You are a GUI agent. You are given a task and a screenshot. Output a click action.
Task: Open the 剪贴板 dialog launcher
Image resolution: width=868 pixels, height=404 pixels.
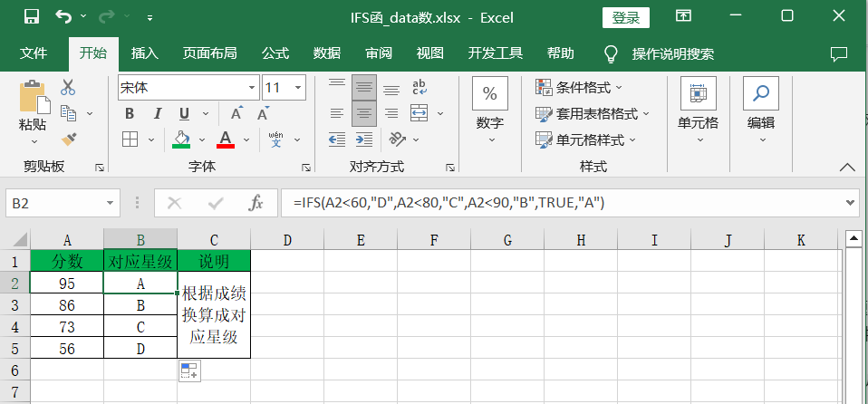click(x=99, y=168)
